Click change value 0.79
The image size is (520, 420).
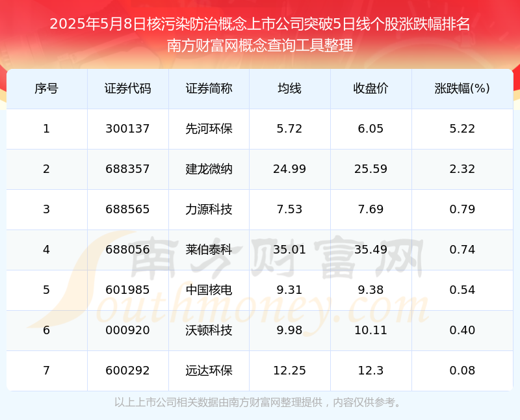pos(462,209)
